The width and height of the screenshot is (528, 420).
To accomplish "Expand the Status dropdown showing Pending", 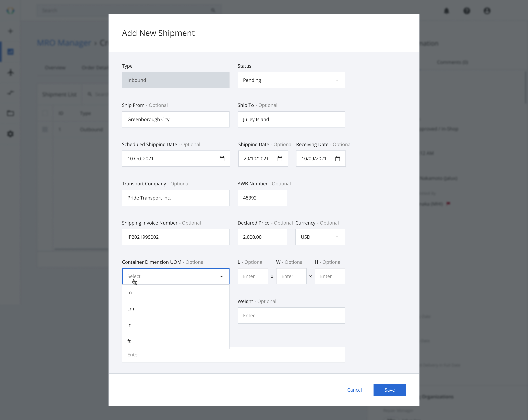I will coord(291,80).
